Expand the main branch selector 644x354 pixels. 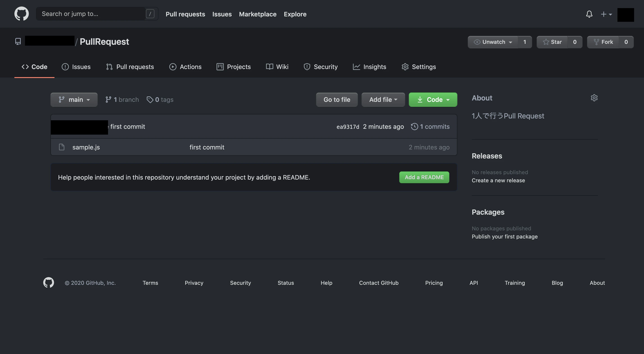[74, 100]
